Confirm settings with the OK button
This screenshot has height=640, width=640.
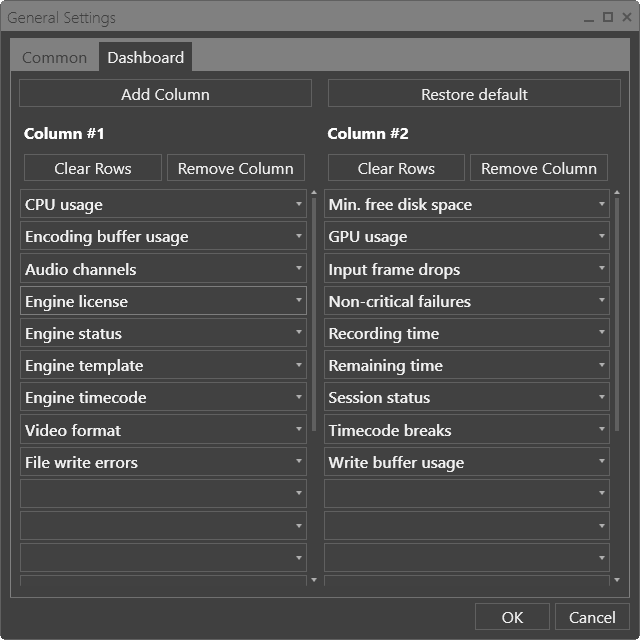[x=512, y=617]
